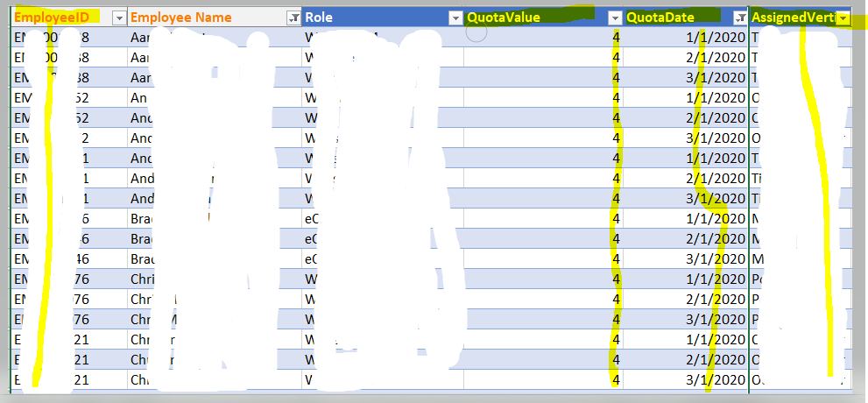Select 3/1/2020 date in the Brac rows
Screen dimensions: 868x403
(x=717, y=259)
